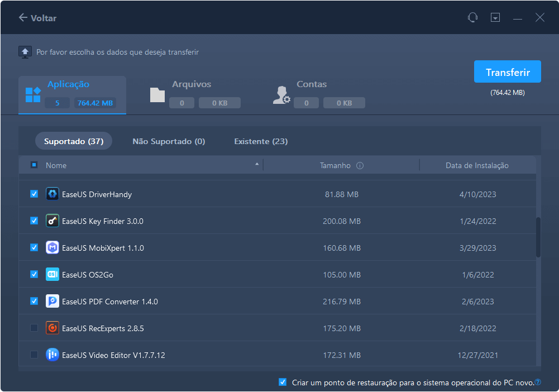Click the 160.68 MB size value
This screenshot has height=392, width=559.
[342, 248]
